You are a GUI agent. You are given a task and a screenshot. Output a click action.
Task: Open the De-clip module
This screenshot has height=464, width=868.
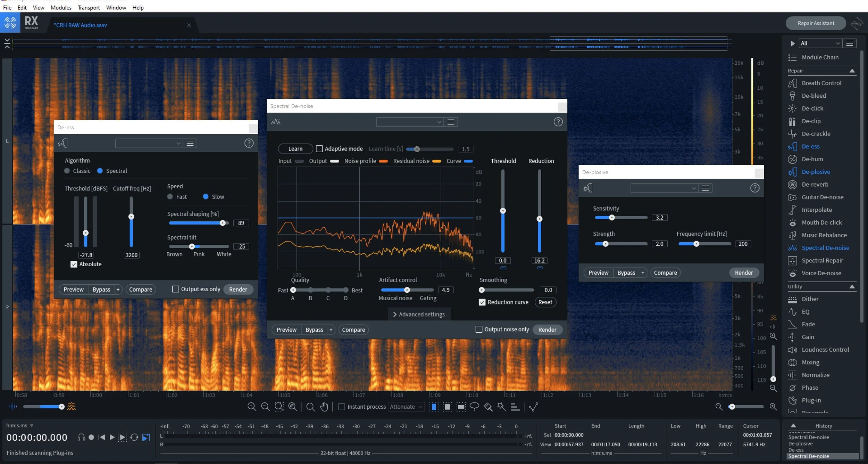click(x=811, y=121)
